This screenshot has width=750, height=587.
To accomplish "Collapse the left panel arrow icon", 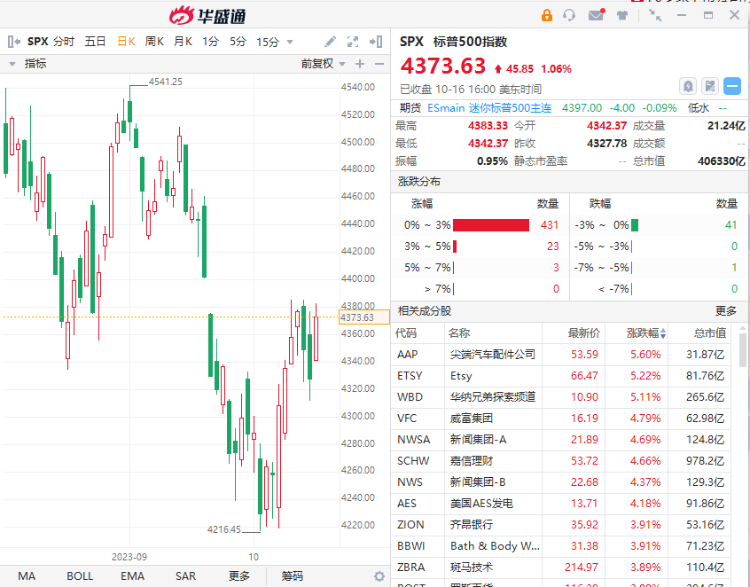I will pos(14,42).
